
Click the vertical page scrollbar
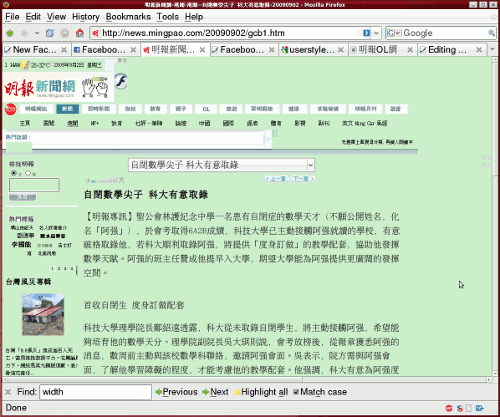495,217
